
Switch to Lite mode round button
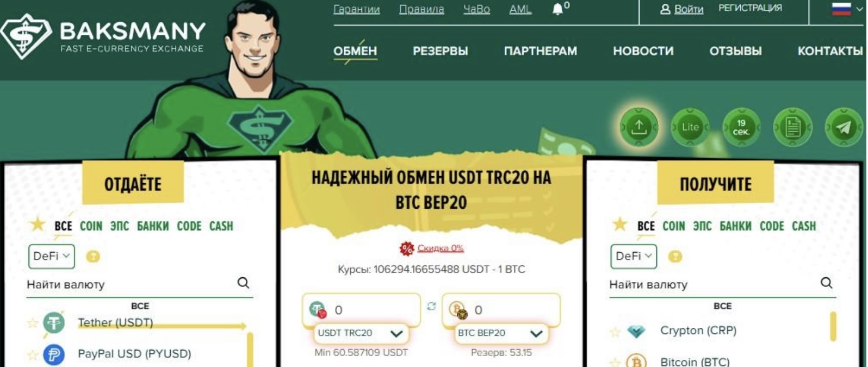[x=690, y=127]
